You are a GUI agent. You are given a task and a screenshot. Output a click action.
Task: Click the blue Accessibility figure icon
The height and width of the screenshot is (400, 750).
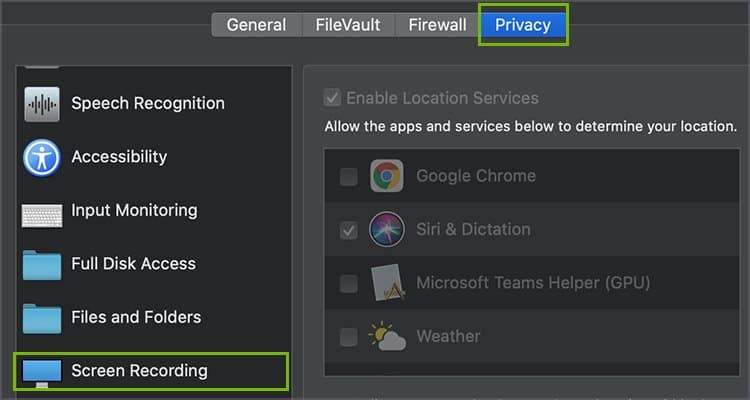coord(42,157)
